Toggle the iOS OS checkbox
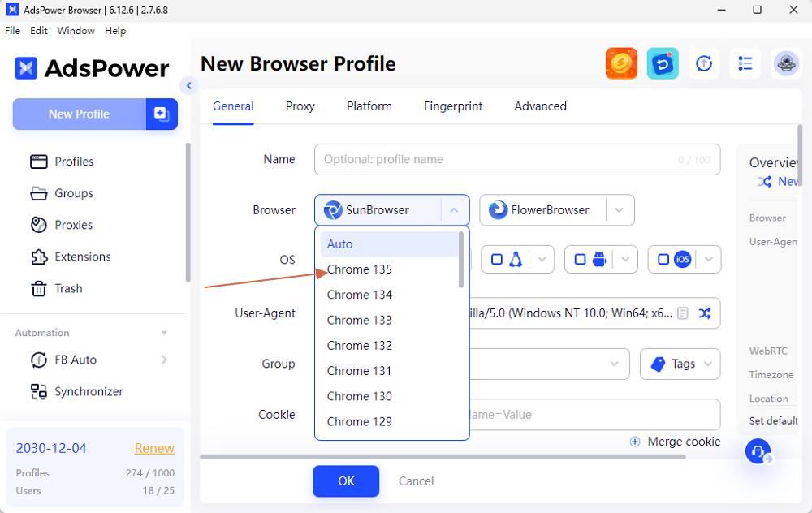This screenshot has height=513, width=812. (663, 260)
